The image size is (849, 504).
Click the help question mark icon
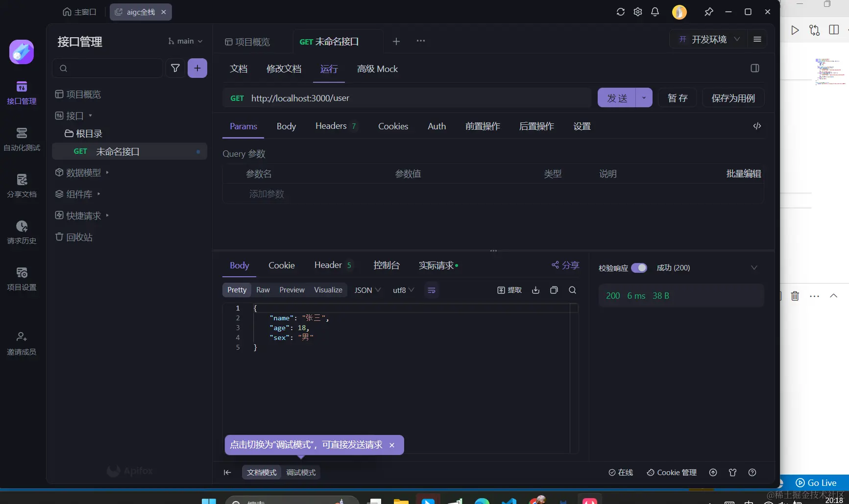pyautogui.click(x=752, y=472)
